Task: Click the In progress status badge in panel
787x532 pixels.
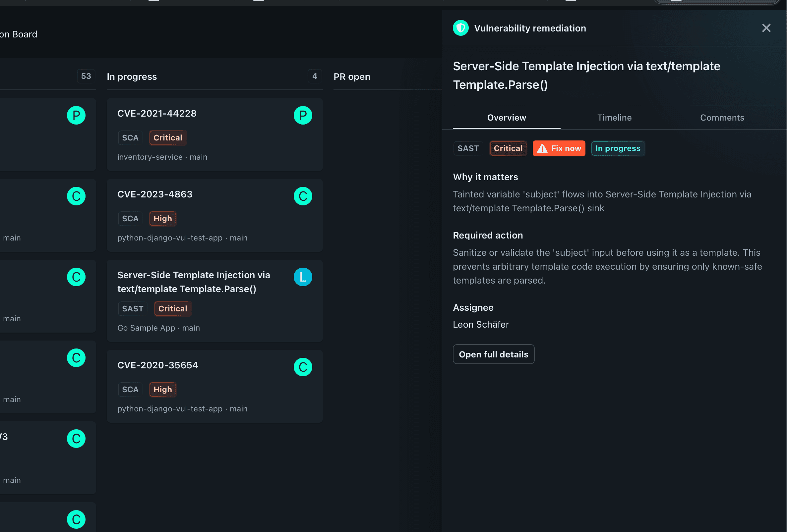Action: coord(618,148)
